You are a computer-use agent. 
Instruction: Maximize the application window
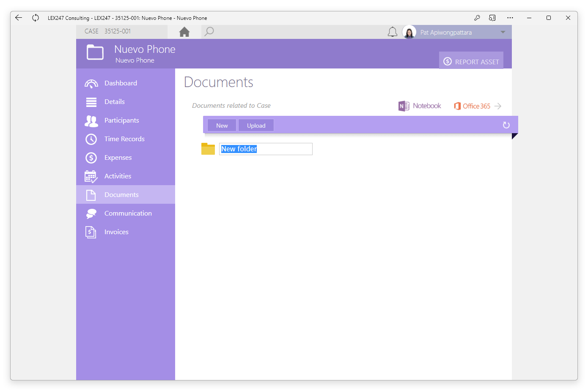549,18
